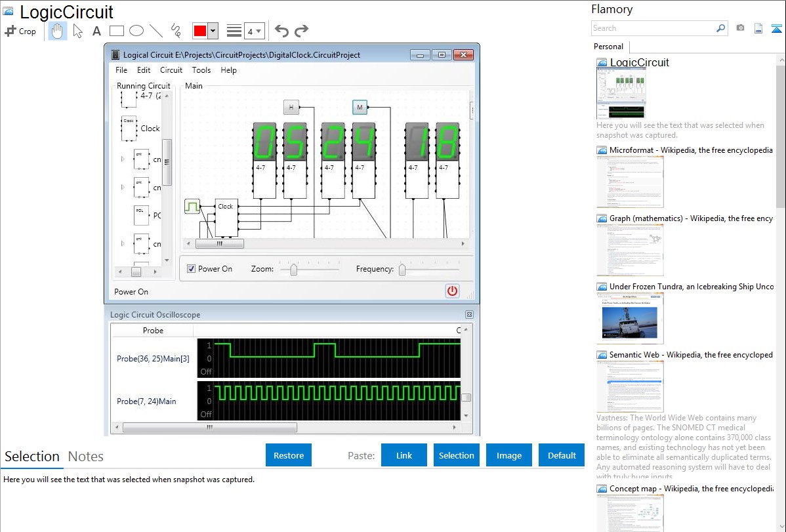Choose the arrow pointer tool
The height and width of the screenshot is (532, 786).
77,31
